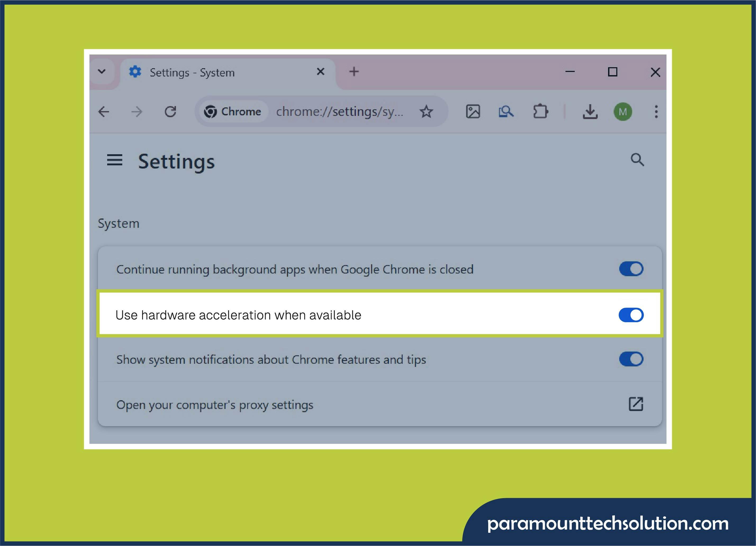Click the image search icon in toolbar
This screenshot has height=546, width=756.
(x=473, y=112)
